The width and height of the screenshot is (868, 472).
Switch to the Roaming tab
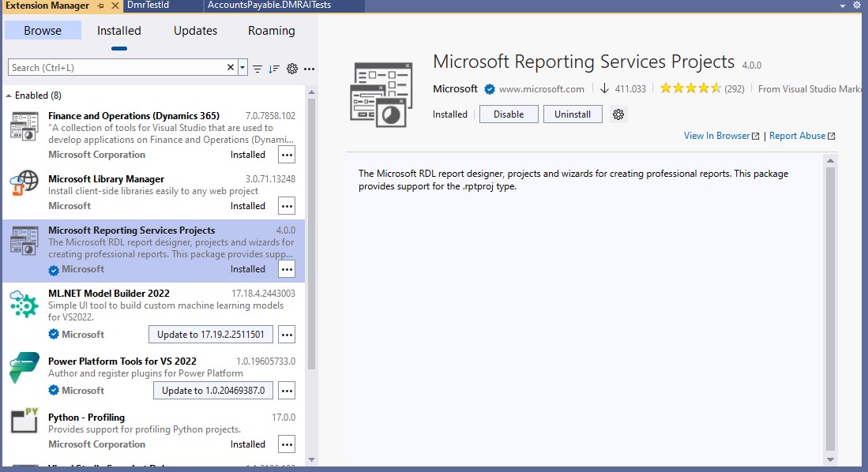click(271, 31)
